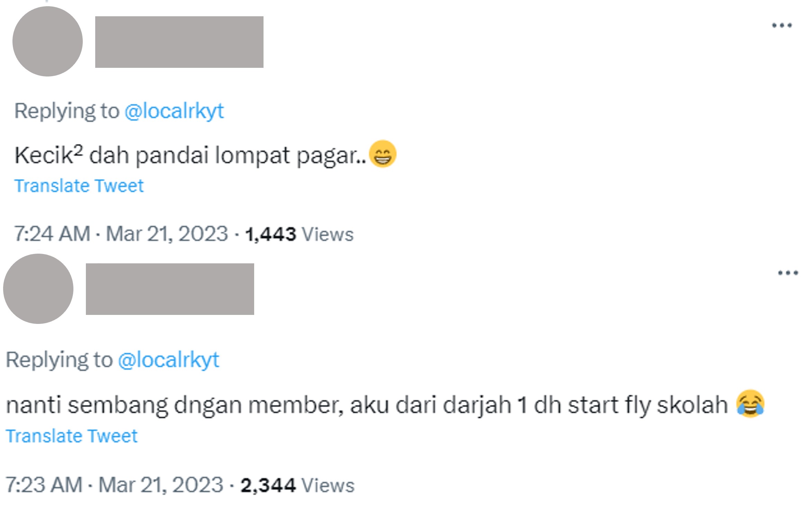The image size is (812, 508).
Task: Click the 'Replying to' label of first tweet
Action: (67, 111)
